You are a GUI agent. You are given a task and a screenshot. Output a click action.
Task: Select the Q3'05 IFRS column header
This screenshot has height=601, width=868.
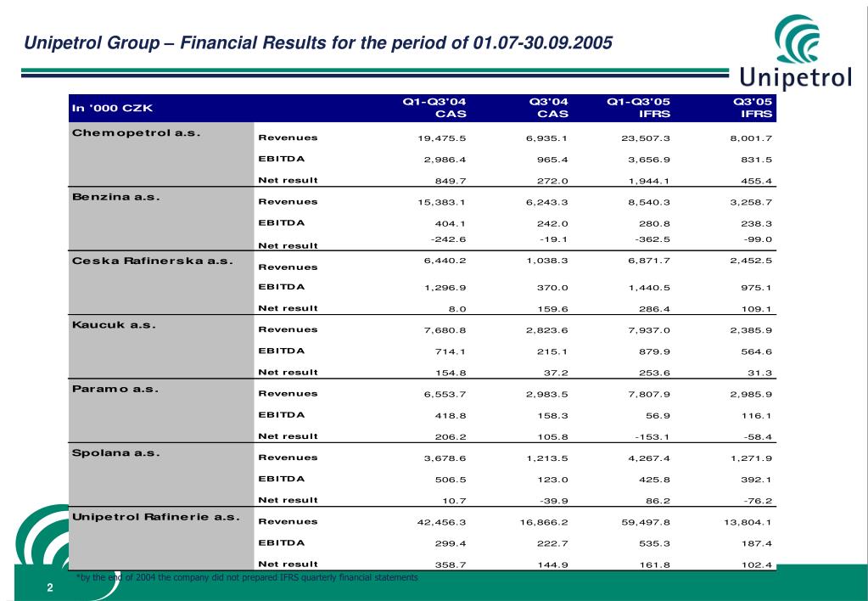[x=753, y=108]
